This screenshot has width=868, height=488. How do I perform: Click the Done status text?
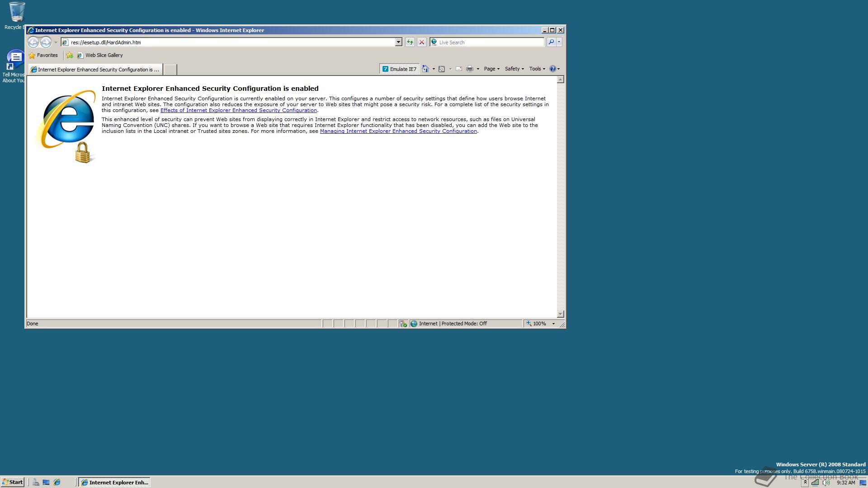(x=33, y=324)
